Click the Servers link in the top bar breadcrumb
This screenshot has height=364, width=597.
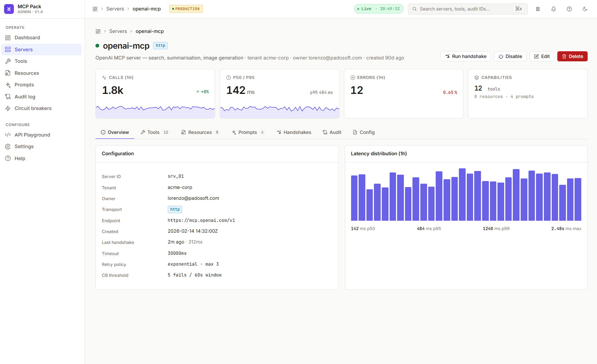coord(115,9)
